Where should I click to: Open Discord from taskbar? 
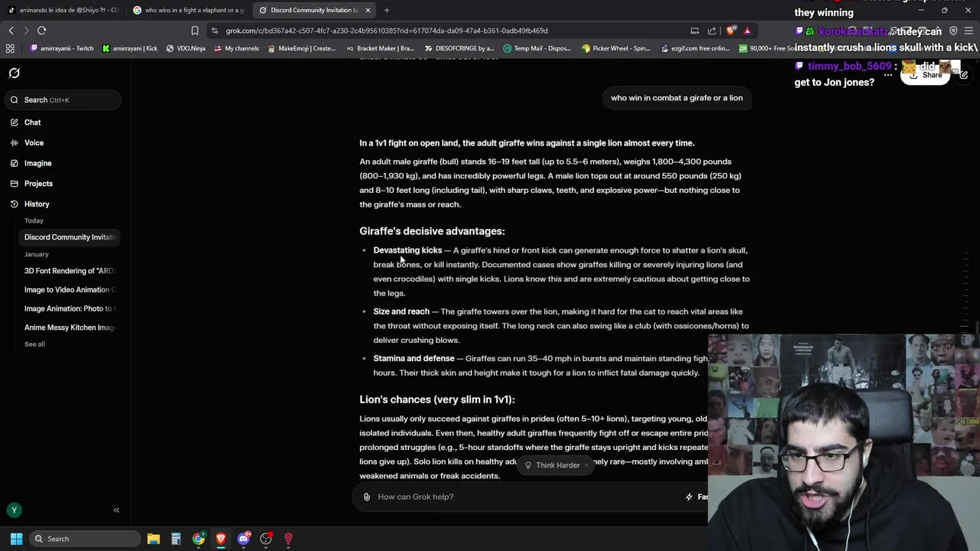pyautogui.click(x=243, y=539)
